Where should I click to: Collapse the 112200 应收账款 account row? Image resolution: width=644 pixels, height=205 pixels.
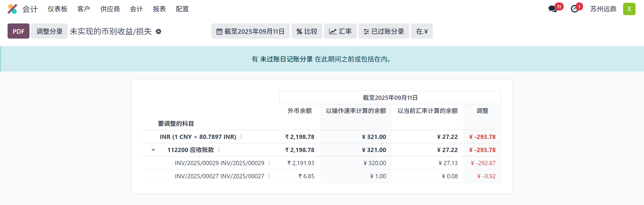[x=153, y=150]
